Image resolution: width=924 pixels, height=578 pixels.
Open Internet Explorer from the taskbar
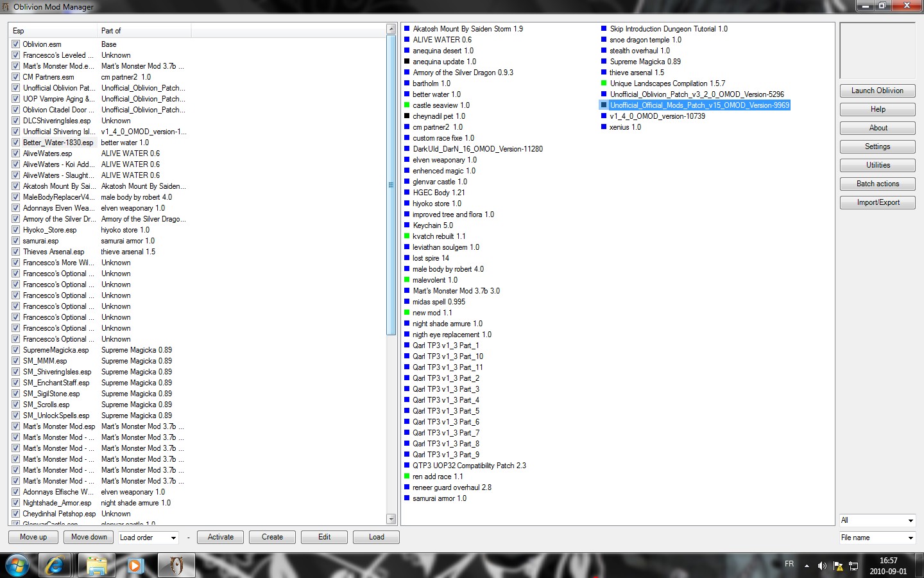point(55,565)
